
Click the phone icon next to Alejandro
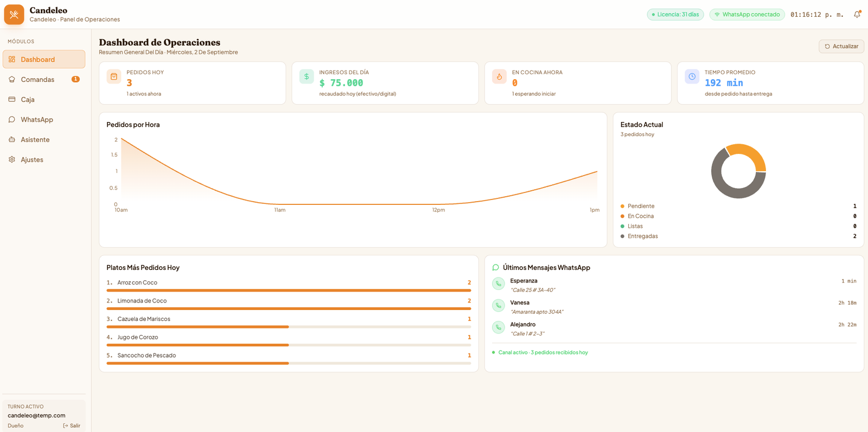(x=499, y=327)
